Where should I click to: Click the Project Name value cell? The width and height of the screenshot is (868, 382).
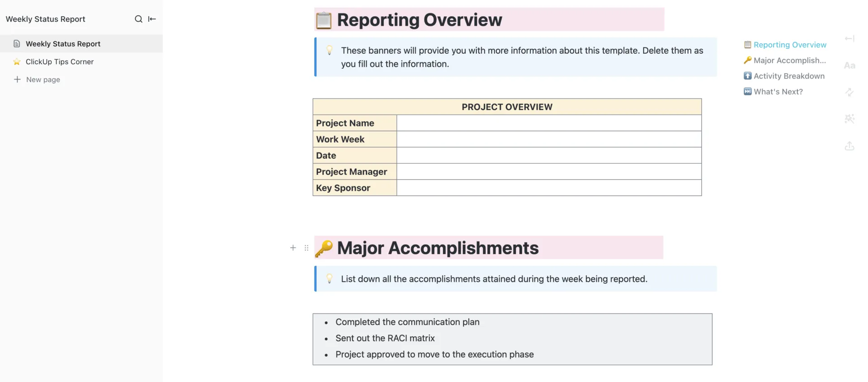pyautogui.click(x=549, y=123)
